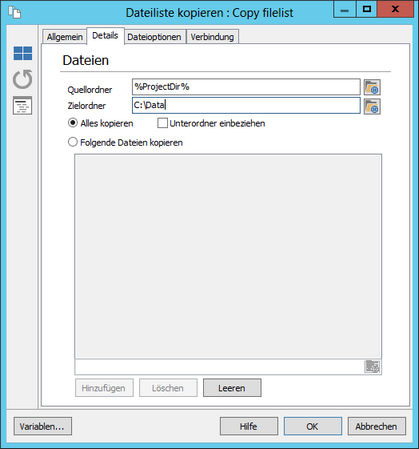Click the circular refresh arrow sidebar icon
The image size is (419, 449).
(x=23, y=79)
